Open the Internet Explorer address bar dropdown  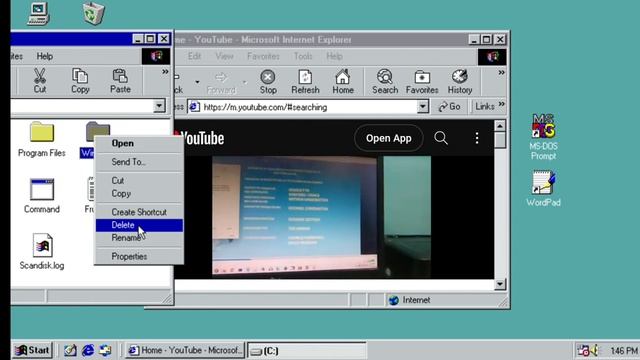tap(423, 107)
